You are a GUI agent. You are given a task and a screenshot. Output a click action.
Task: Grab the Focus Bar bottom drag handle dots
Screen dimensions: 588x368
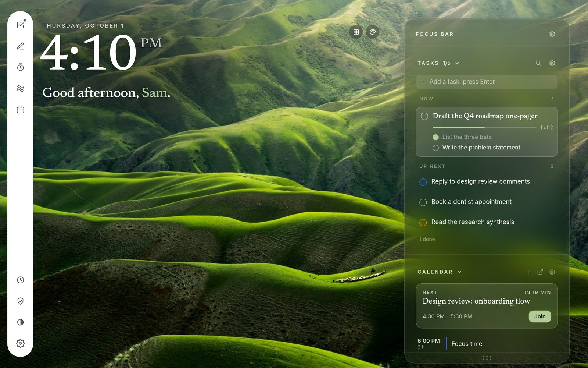pyautogui.click(x=487, y=358)
